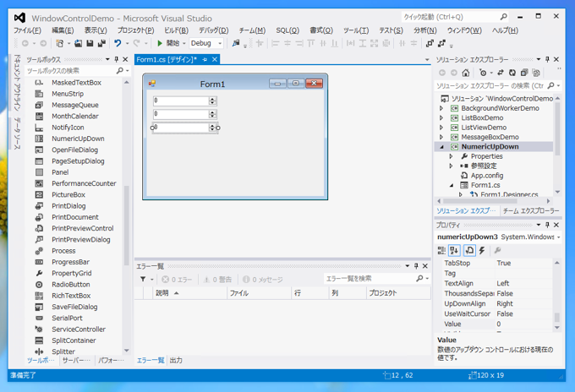This screenshot has height=392, width=575.
Task: Open the Toolbox window options dropdown arrow
Action: [x=107, y=59]
